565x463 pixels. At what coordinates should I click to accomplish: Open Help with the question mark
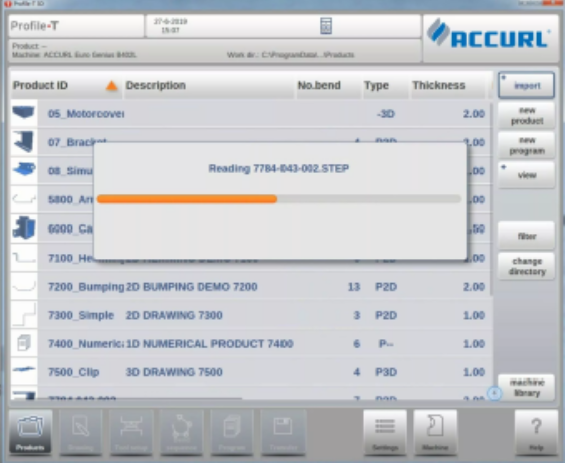coord(536,432)
